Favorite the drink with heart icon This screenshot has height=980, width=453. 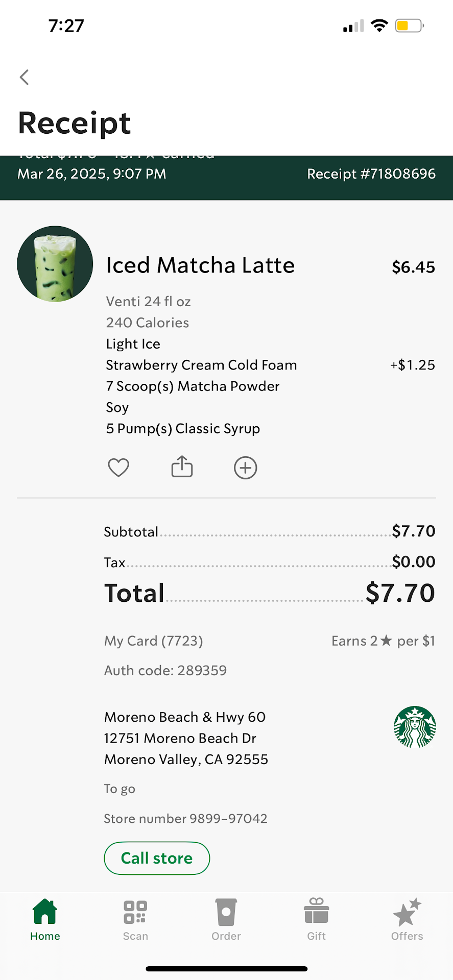click(118, 468)
